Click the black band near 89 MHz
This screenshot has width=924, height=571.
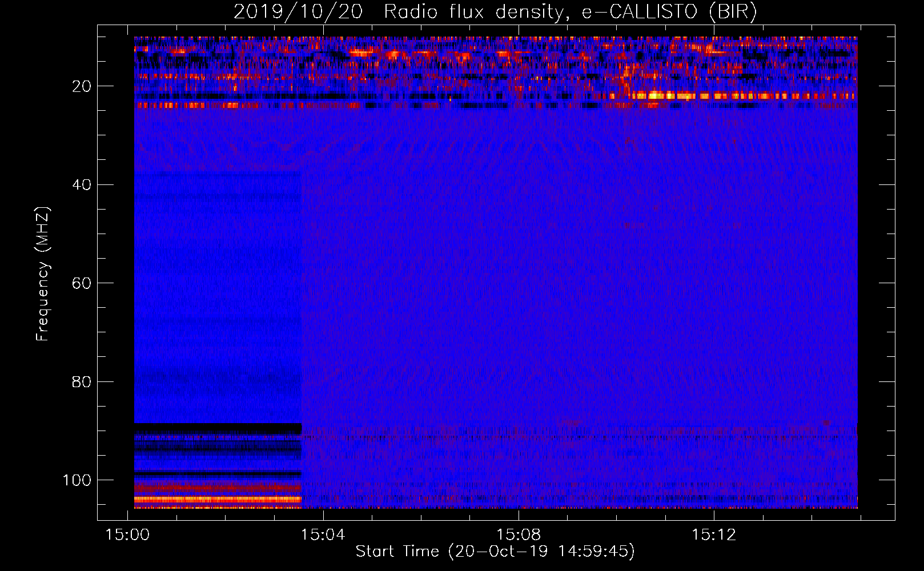[218, 428]
